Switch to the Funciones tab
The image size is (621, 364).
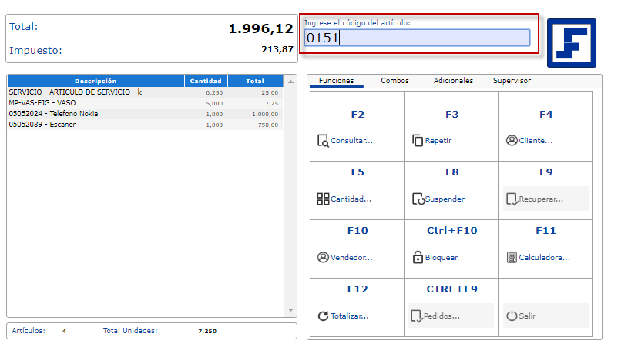coord(336,80)
